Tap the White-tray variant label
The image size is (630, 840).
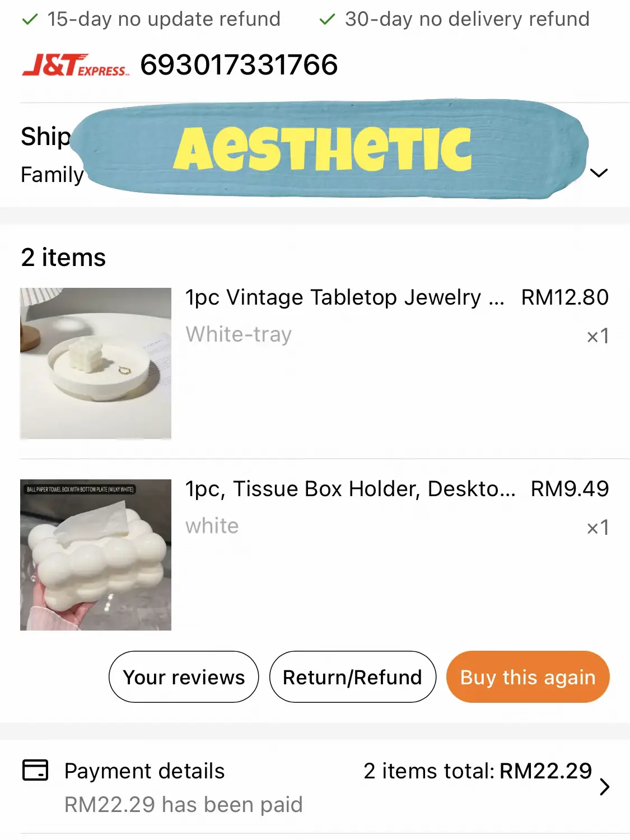(x=239, y=334)
